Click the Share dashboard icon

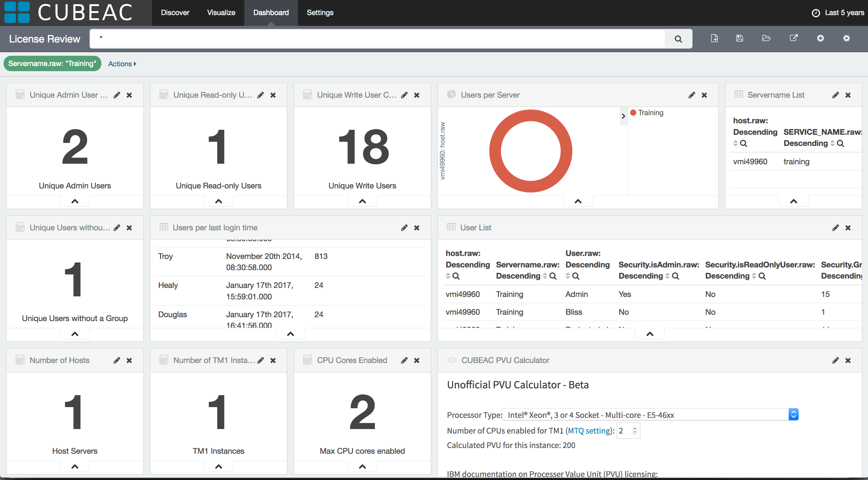pos(794,38)
